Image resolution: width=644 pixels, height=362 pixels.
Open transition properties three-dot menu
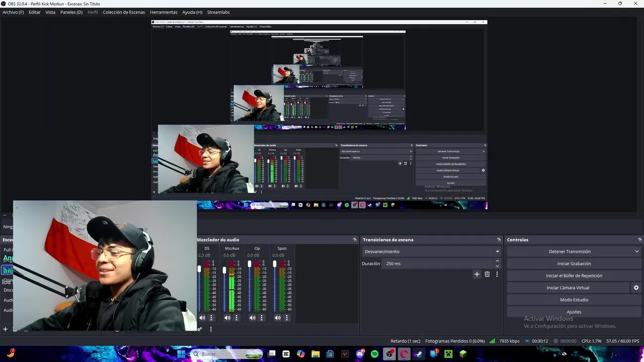click(497, 275)
